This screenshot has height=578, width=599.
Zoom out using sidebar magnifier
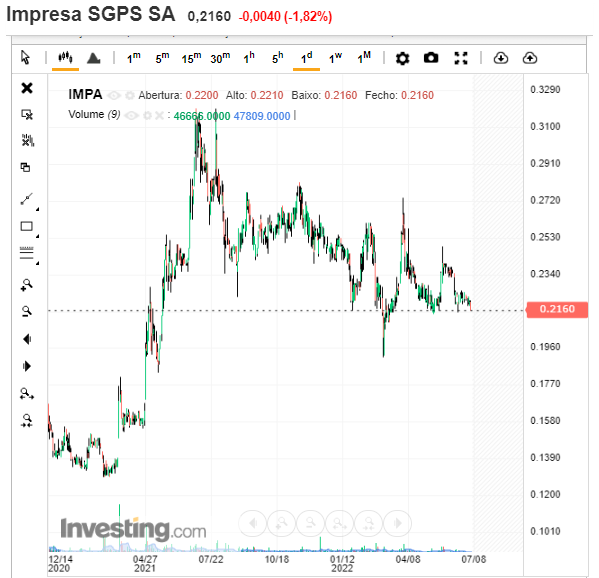tap(26, 311)
